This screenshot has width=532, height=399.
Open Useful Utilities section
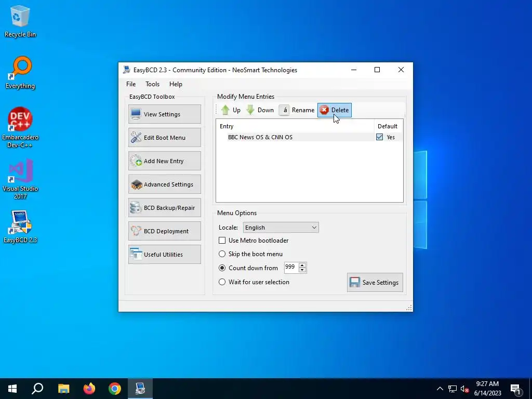[x=165, y=255]
